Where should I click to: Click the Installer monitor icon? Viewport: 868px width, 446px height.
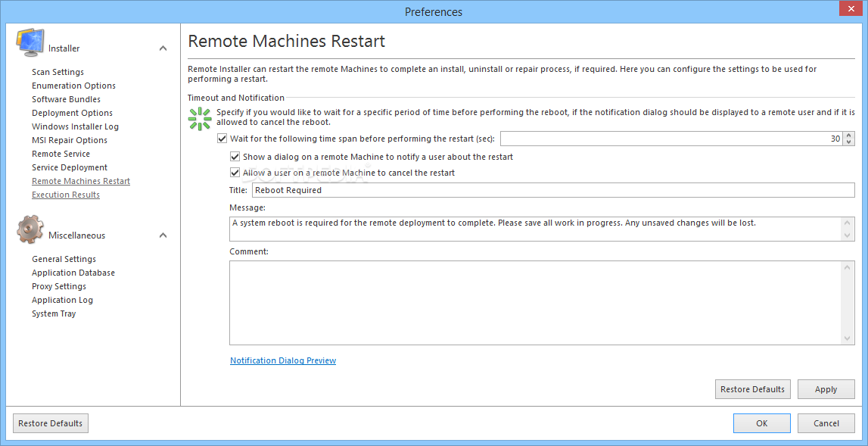pyautogui.click(x=28, y=43)
